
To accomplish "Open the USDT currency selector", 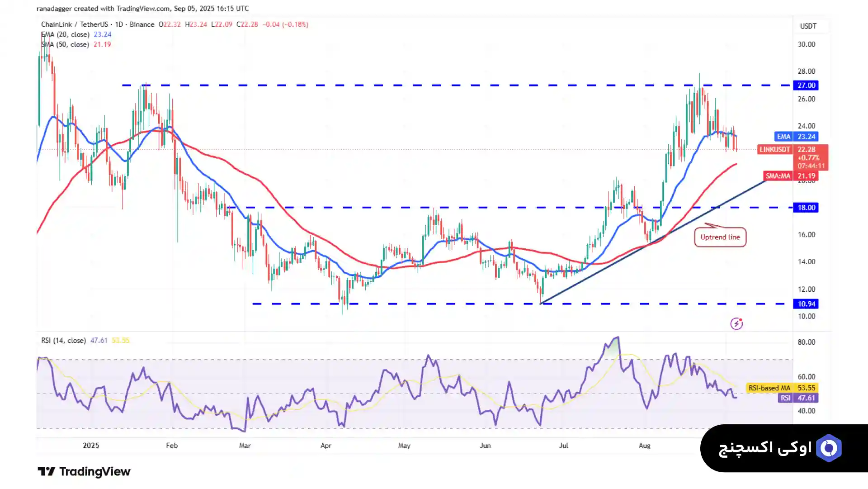I will [808, 26].
